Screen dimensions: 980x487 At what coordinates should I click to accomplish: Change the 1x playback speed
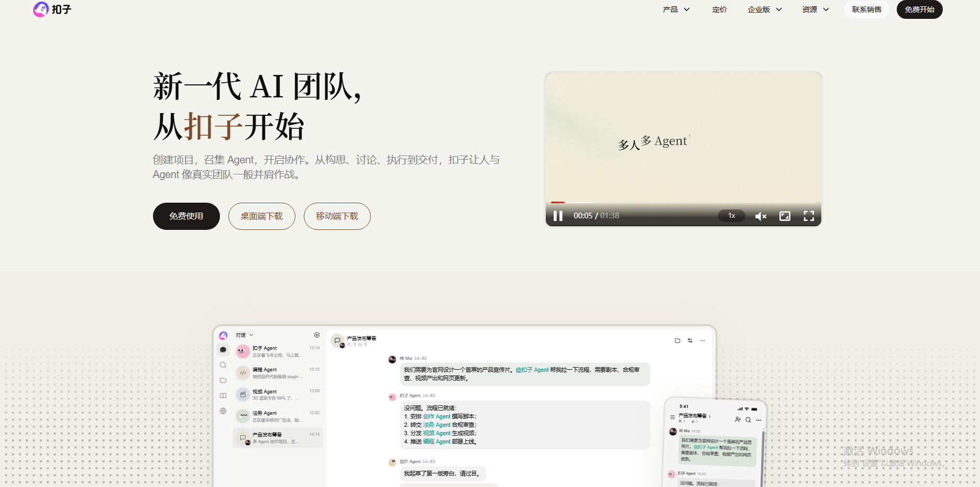click(x=732, y=216)
